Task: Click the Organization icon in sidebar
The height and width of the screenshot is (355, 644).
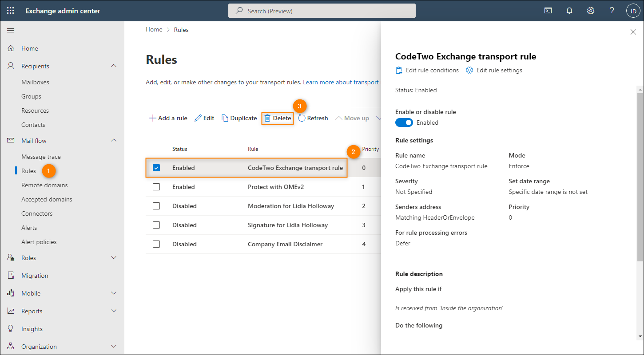Action: [x=11, y=347]
